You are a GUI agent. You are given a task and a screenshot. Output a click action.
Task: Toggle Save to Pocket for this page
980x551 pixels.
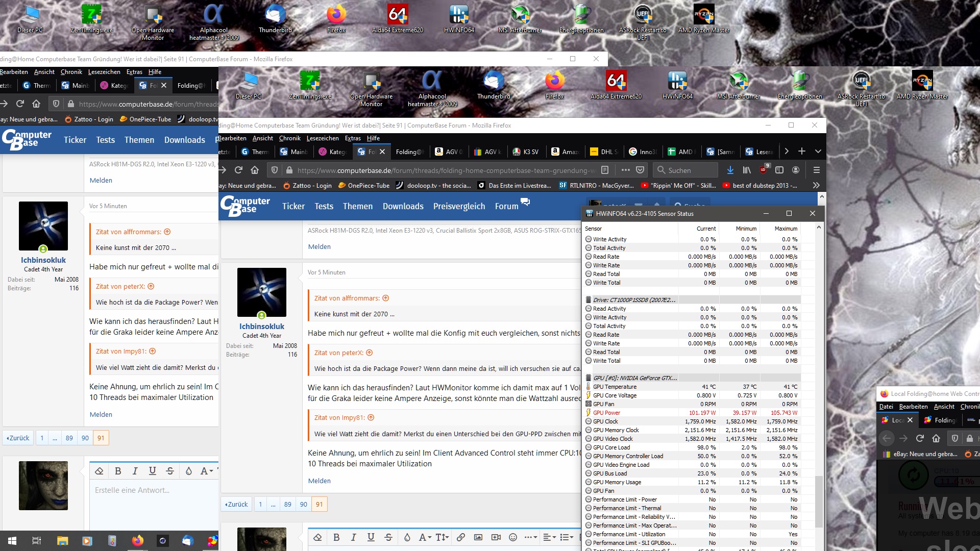click(x=640, y=170)
